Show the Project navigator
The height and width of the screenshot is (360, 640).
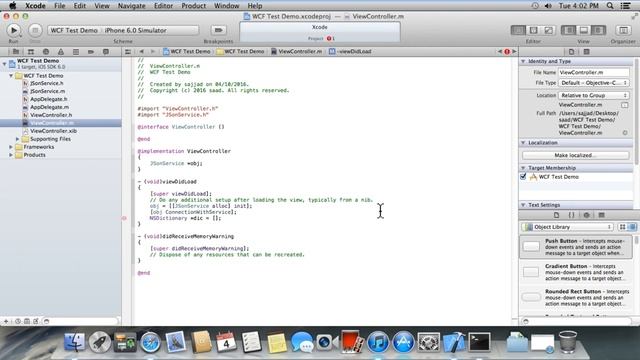click(x=16, y=52)
